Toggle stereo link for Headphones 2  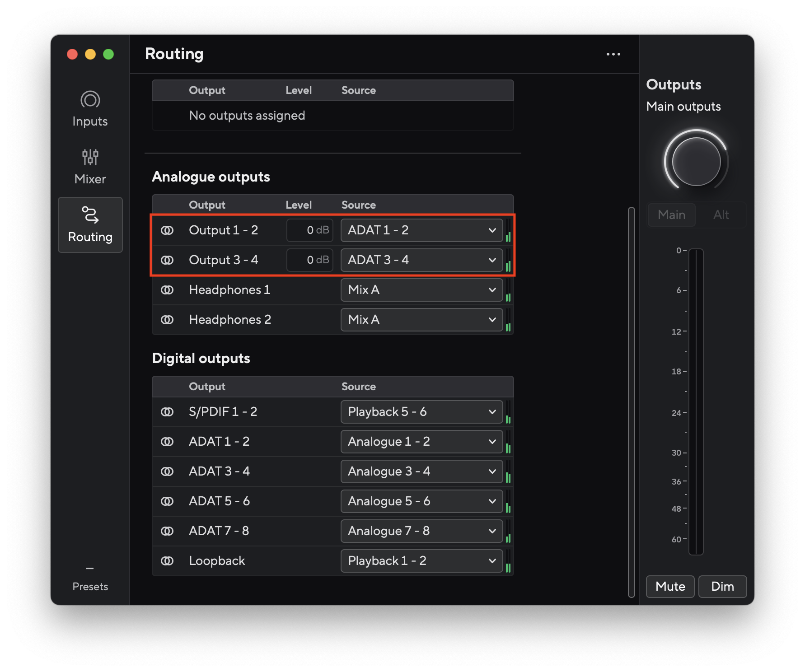(167, 320)
